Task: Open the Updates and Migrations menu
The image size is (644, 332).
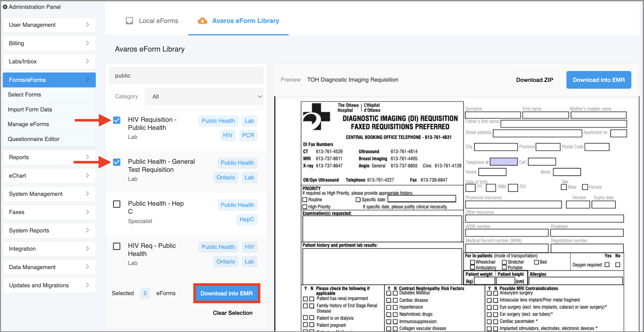Action: (x=49, y=285)
